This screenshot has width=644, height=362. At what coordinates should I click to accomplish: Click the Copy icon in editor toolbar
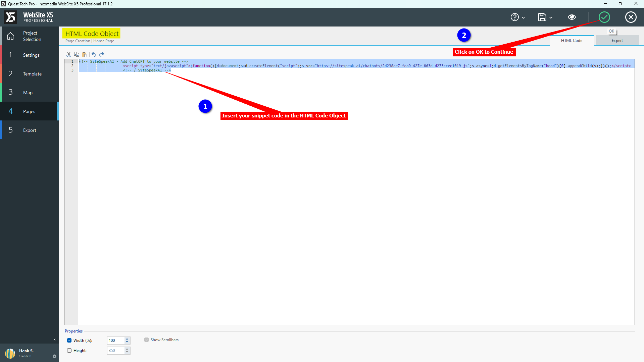tap(77, 54)
